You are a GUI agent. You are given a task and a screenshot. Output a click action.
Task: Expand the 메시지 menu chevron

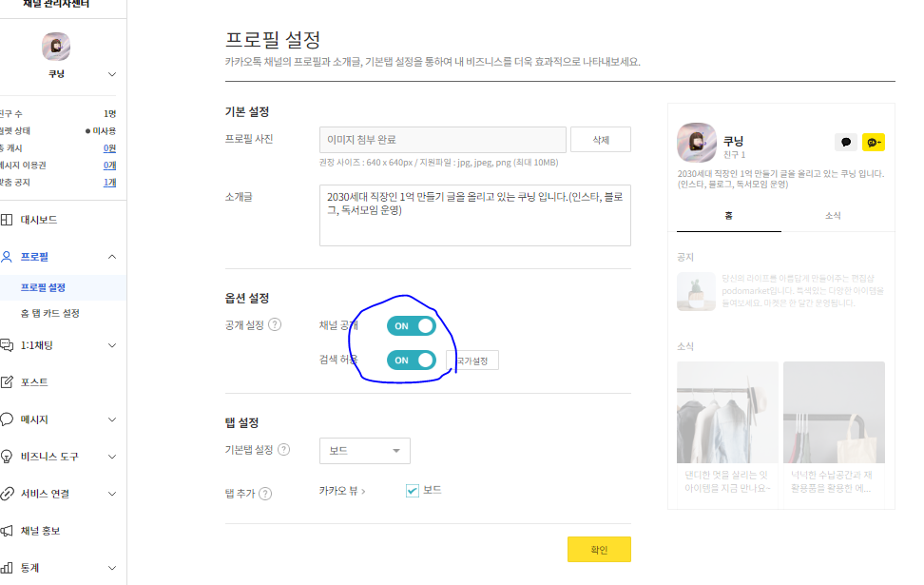coord(112,419)
